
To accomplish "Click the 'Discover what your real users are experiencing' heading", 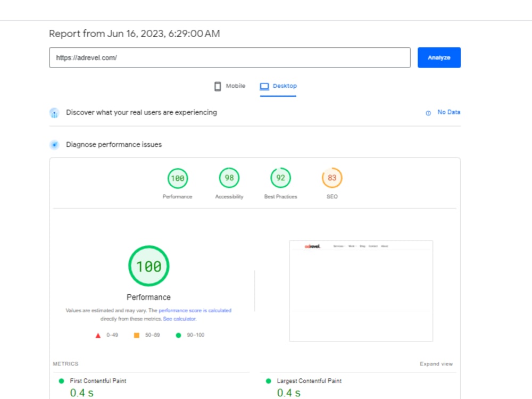I will pos(142,112).
